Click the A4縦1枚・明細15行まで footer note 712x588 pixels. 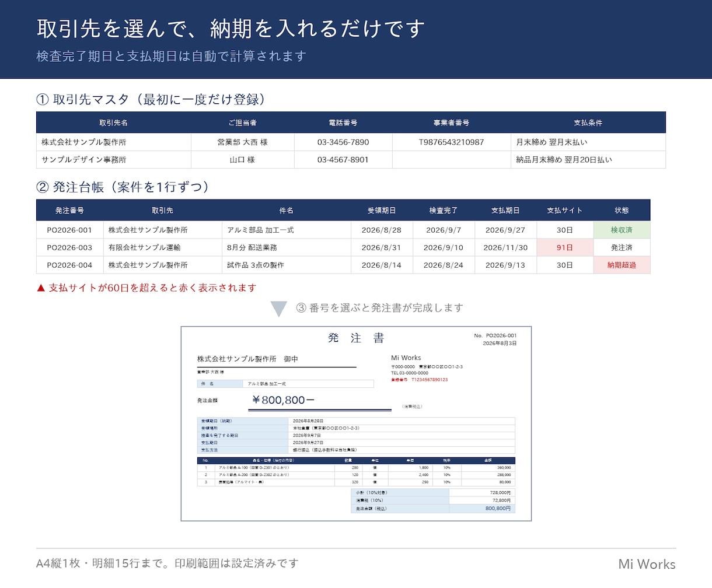[167, 563]
